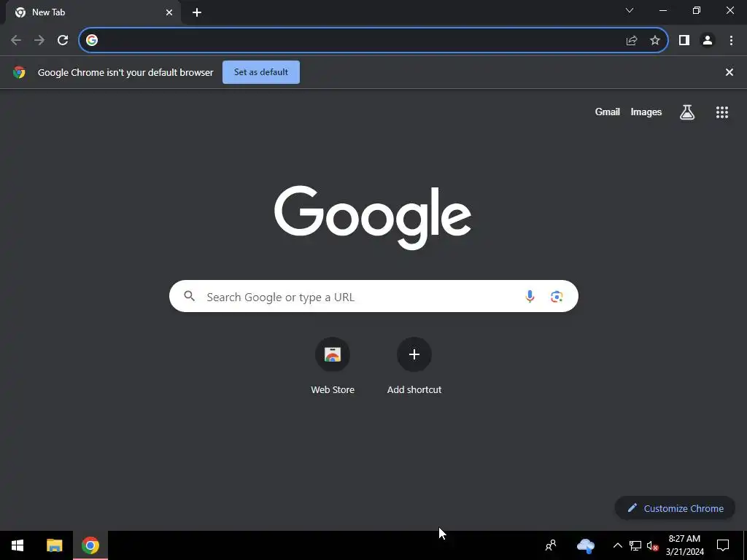This screenshot has width=747, height=560.
Task: Click Set as default button
Action: coord(261,72)
